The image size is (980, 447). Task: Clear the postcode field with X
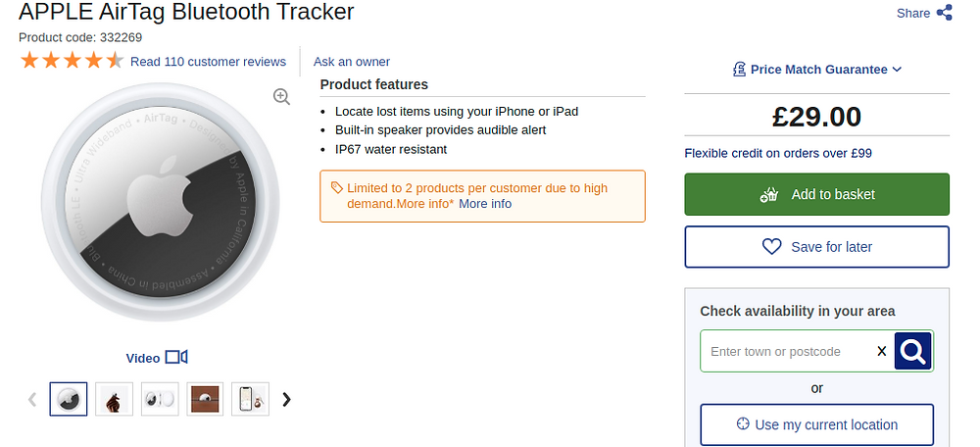pyautogui.click(x=881, y=351)
